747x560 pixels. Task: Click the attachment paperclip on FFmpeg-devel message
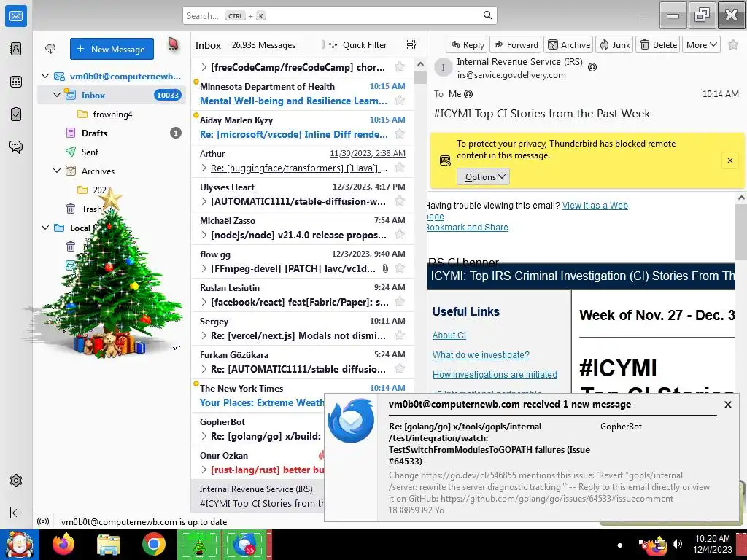tap(385, 268)
